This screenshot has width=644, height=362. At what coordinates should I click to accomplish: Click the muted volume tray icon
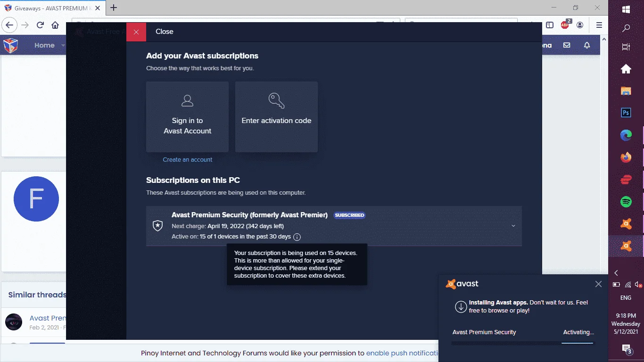[638, 285]
